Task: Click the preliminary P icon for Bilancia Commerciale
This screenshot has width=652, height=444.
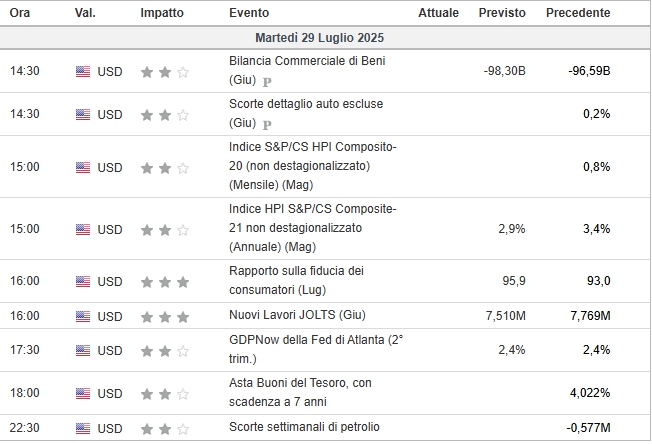Action: (267, 82)
